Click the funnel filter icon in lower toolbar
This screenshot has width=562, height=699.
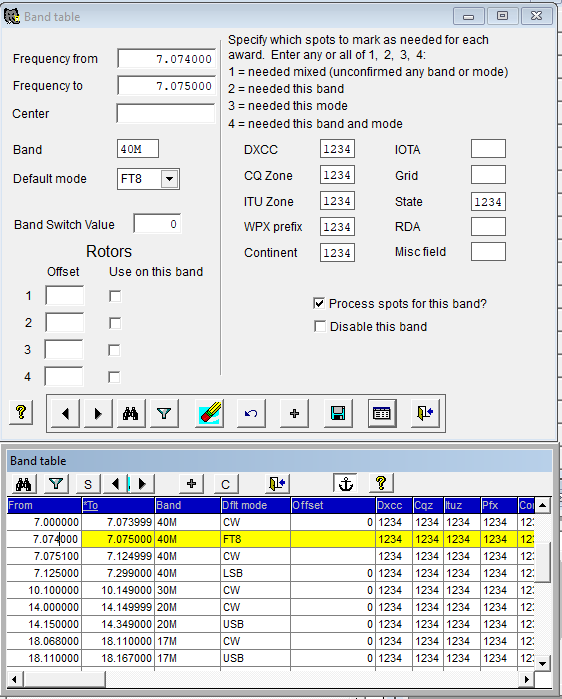click(56, 484)
